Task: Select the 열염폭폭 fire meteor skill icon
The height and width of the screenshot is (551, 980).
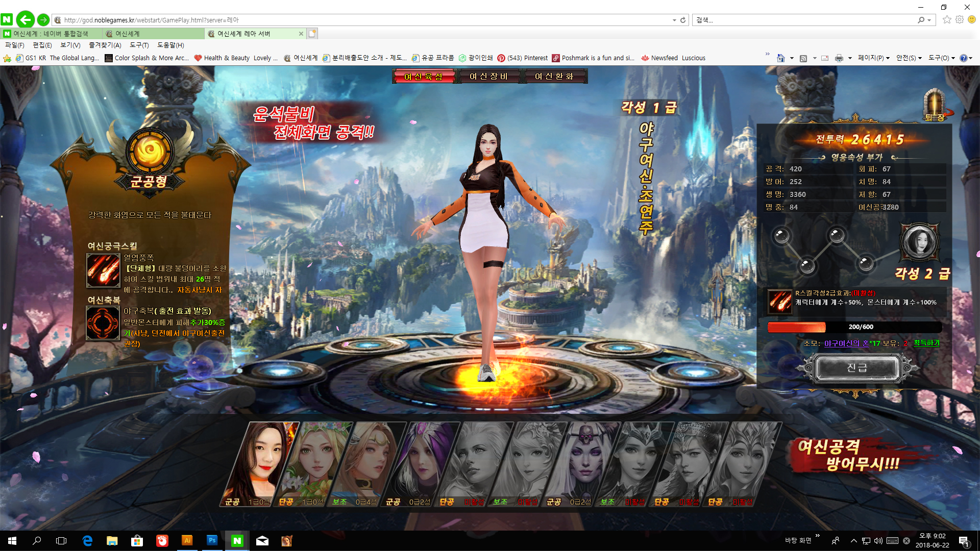Action: [x=103, y=270]
